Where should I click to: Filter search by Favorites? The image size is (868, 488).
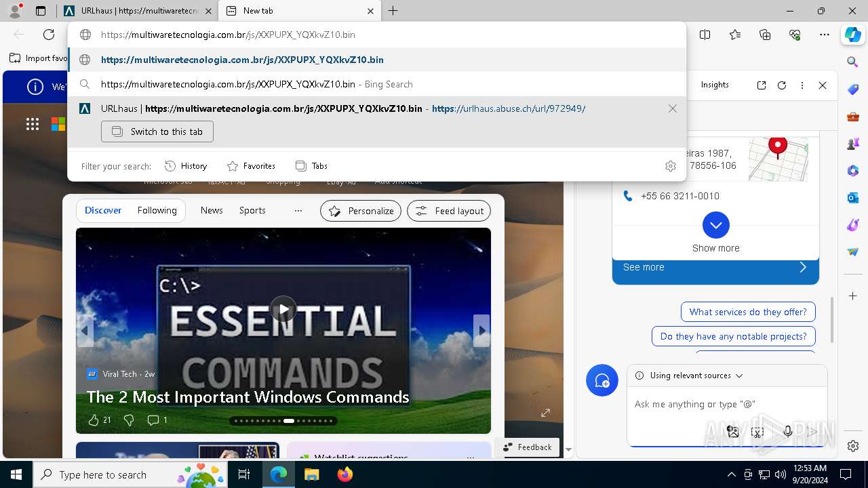251,166
